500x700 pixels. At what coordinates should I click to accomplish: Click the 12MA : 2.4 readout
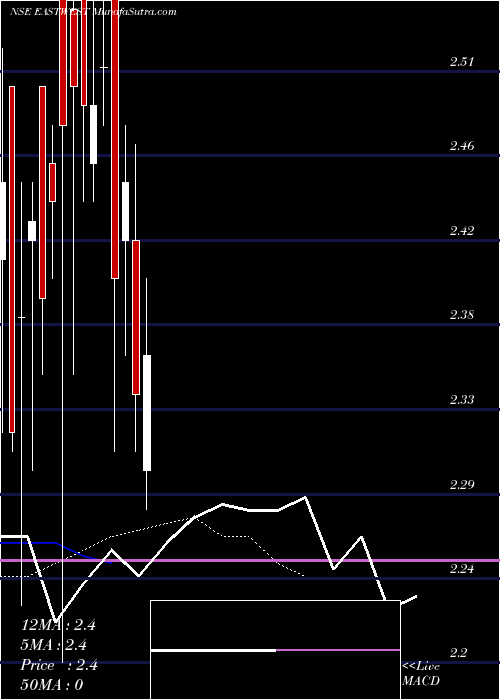coord(58,625)
